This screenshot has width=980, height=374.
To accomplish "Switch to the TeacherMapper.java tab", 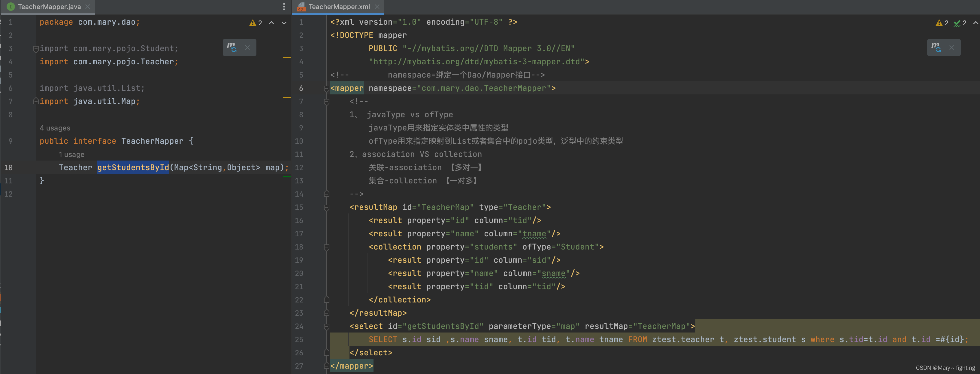I will pos(50,7).
